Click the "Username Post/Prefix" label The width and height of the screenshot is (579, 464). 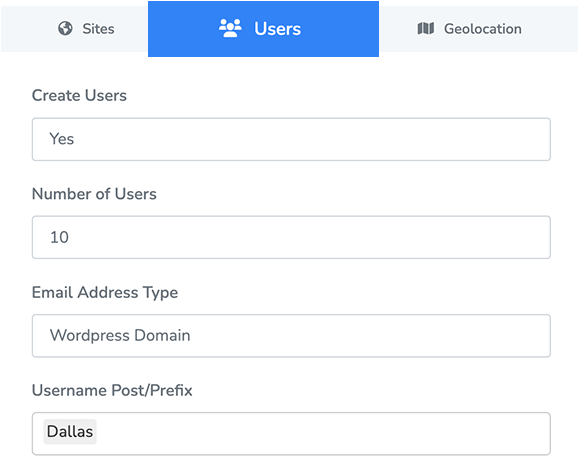coord(112,390)
